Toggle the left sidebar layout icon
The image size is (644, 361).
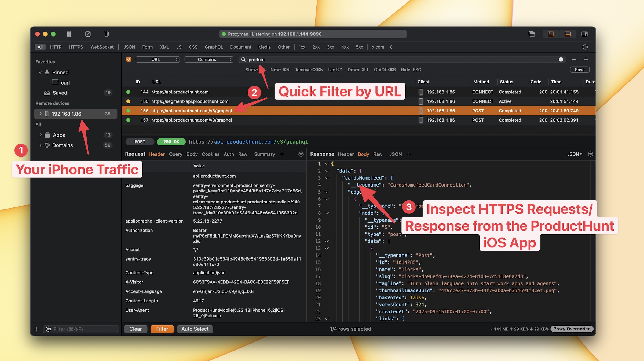[x=551, y=34]
